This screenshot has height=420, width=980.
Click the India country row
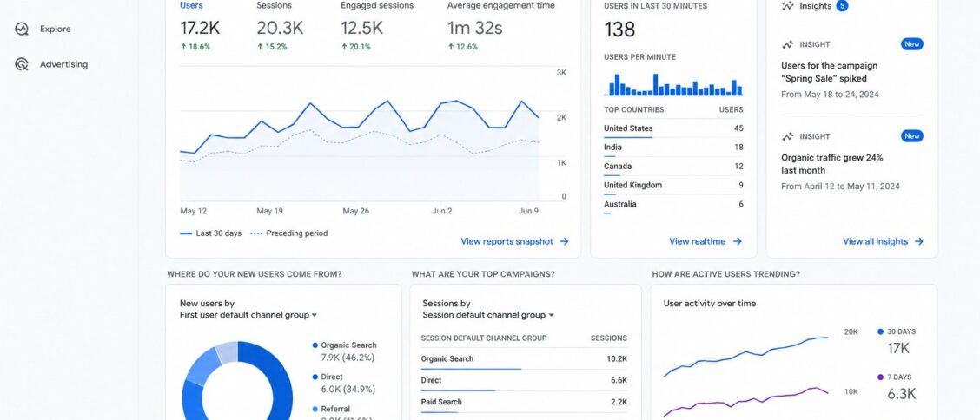[674, 148]
